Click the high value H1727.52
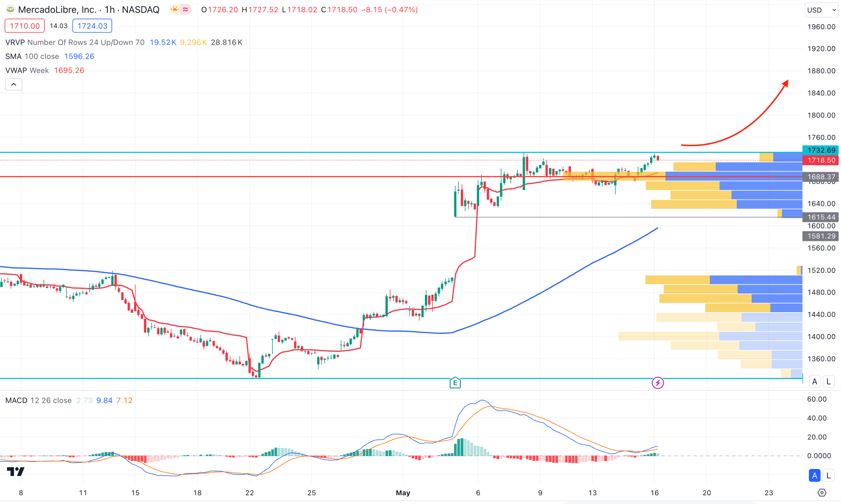841x504 pixels. click(x=260, y=10)
